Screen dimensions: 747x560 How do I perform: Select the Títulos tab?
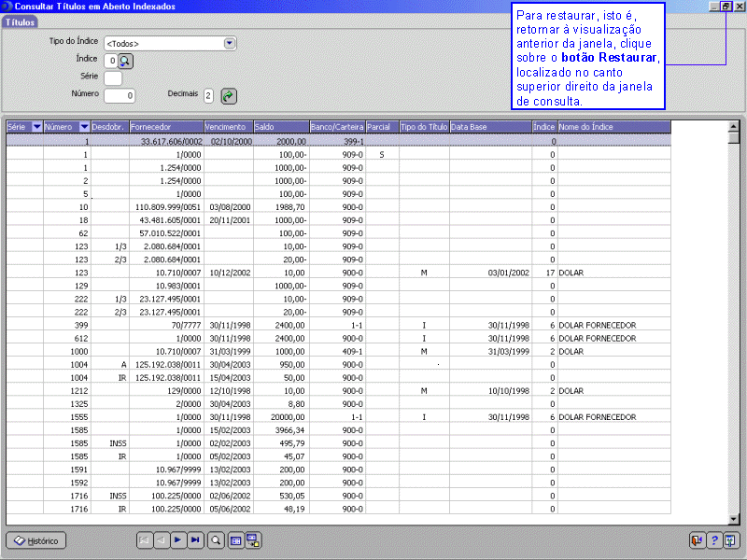21,22
